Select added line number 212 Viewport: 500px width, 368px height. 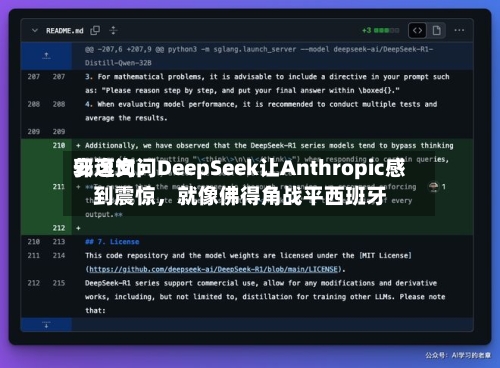(x=59, y=228)
